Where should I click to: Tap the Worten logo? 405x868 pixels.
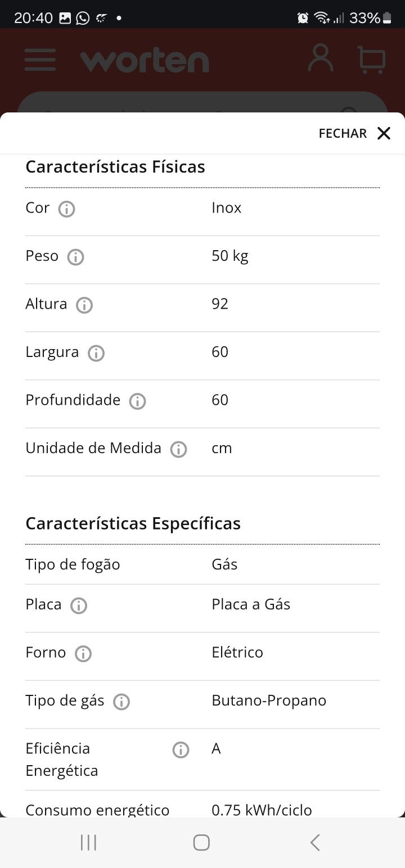coord(145,60)
